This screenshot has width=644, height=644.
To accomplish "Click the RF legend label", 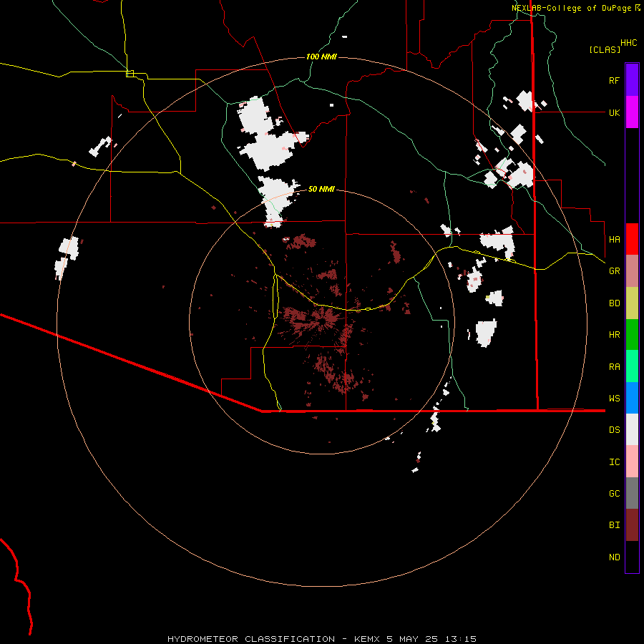I will 614,80.
